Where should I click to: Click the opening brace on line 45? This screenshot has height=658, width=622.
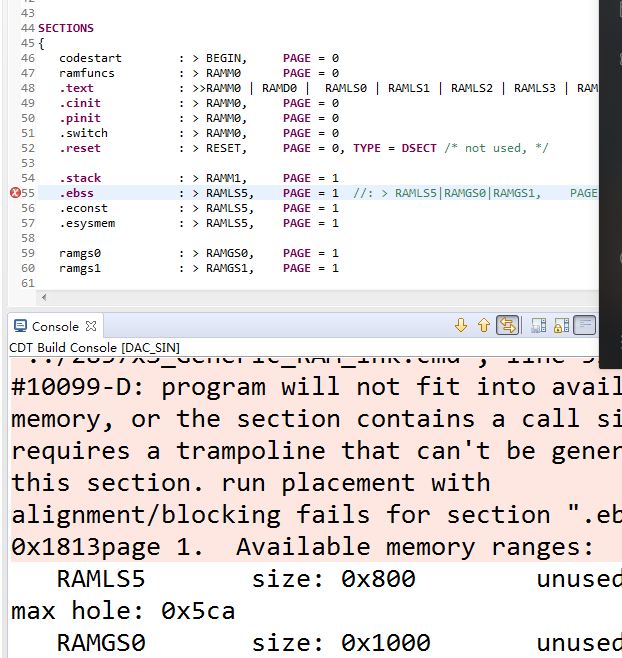tap(41, 43)
